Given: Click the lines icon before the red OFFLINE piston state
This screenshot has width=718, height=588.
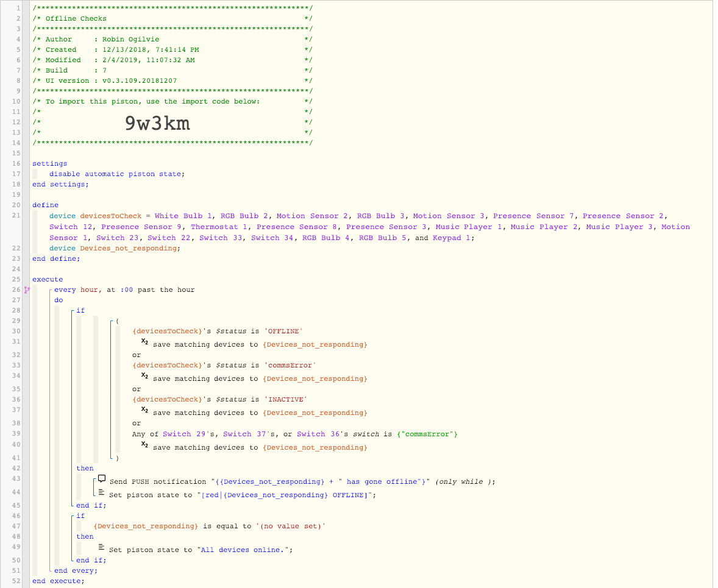Looking at the screenshot, I should [x=102, y=492].
